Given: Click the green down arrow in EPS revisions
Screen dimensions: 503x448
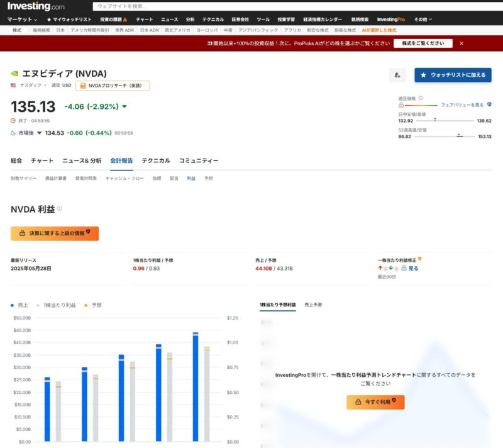Looking at the screenshot, I should coord(390,268).
